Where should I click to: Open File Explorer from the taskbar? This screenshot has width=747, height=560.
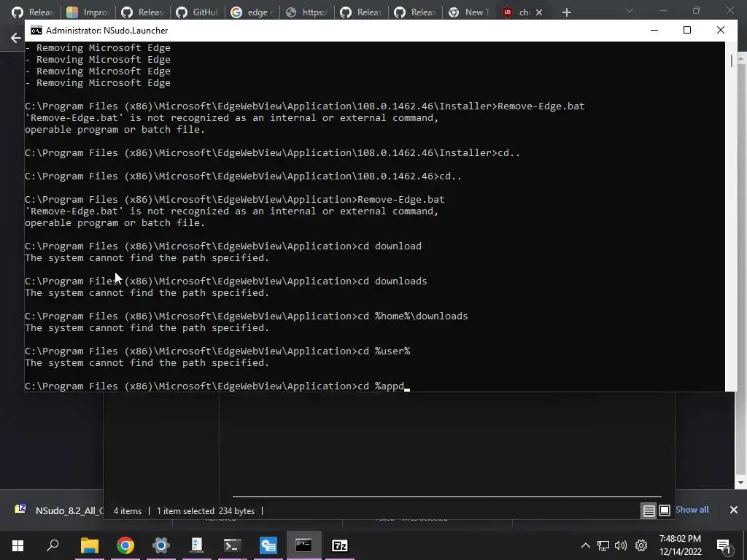click(x=89, y=545)
